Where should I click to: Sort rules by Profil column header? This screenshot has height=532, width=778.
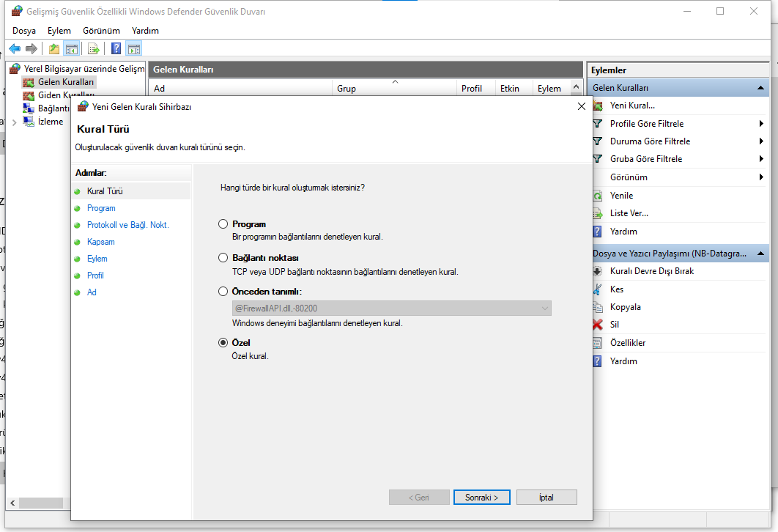476,89
